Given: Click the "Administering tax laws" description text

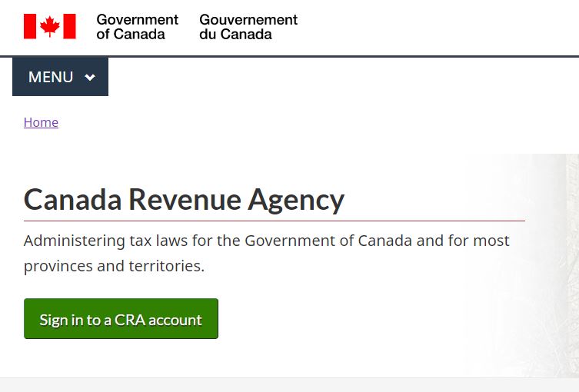Looking at the screenshot, I should click(266, 241).
